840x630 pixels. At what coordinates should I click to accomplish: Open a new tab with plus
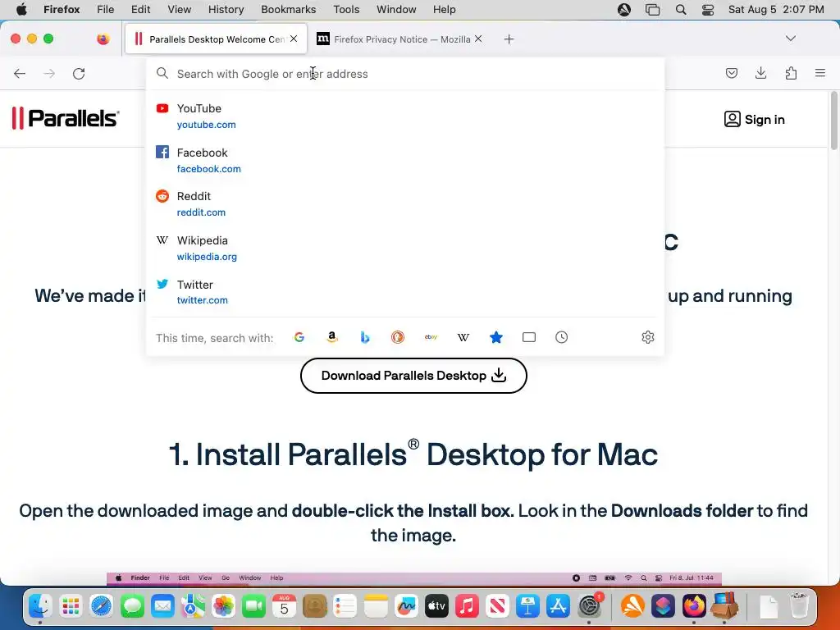coord(509,39)
